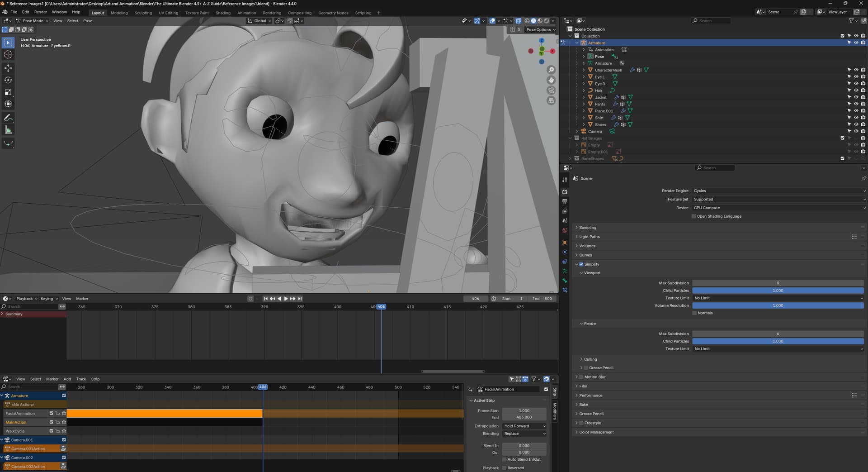Open the Extrapolation Hold Forward dropdown

pos(524,426)
